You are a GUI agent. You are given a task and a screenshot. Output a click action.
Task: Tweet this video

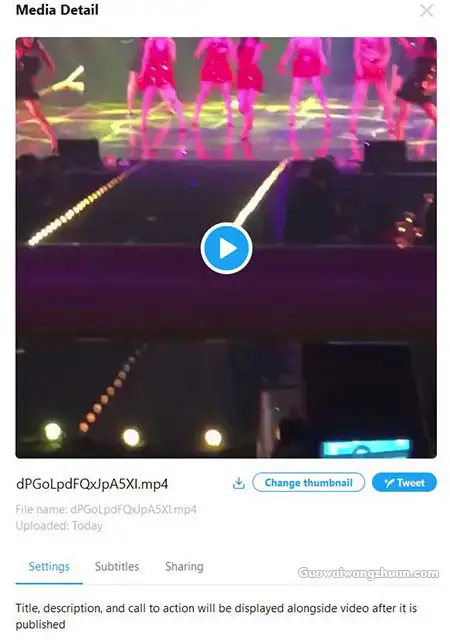click(x=404, y=482)
